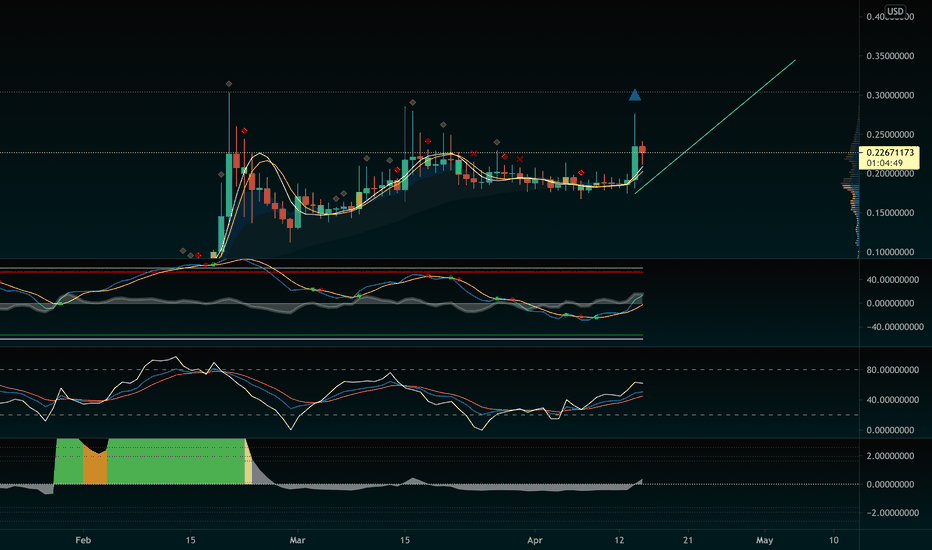Click the 10 date label on time axis
The image size is (932, 550).
pyautogui.click(x=834, y=540)
